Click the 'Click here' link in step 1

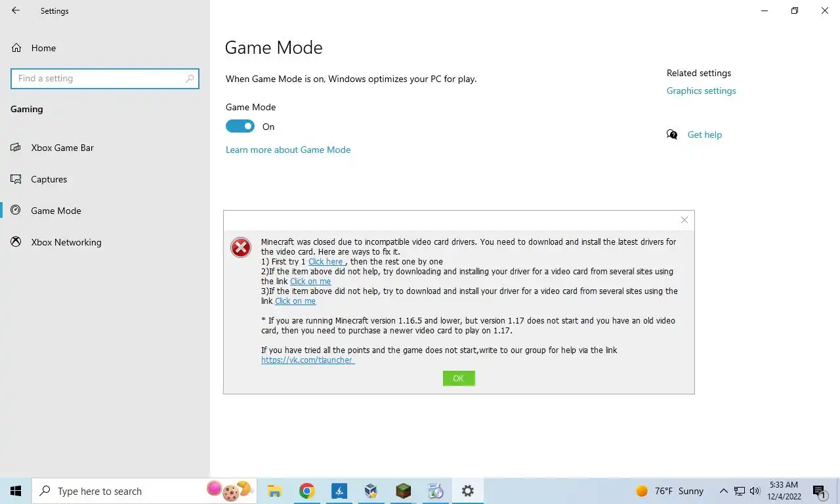click(x=326, y=261)
